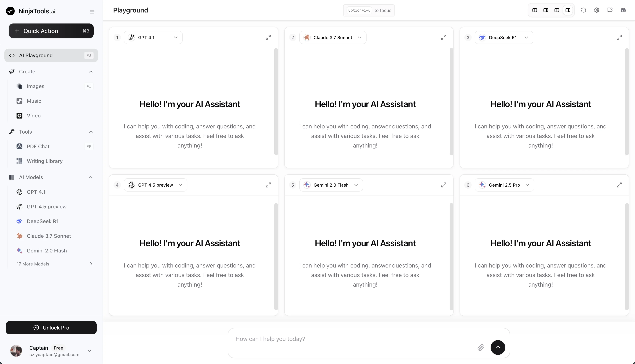635x364 pixels.
Task: Click the reset conversation icon
Action: point(583,10)
